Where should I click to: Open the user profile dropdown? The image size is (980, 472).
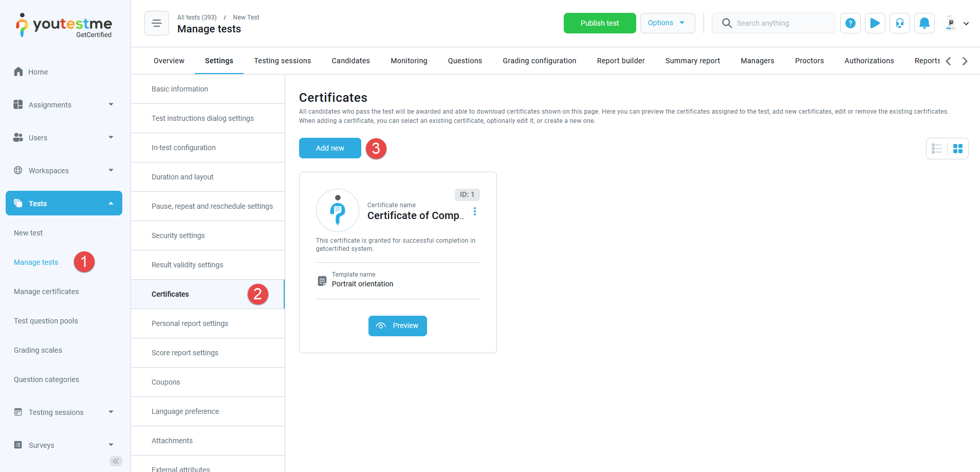coord(957,23)
